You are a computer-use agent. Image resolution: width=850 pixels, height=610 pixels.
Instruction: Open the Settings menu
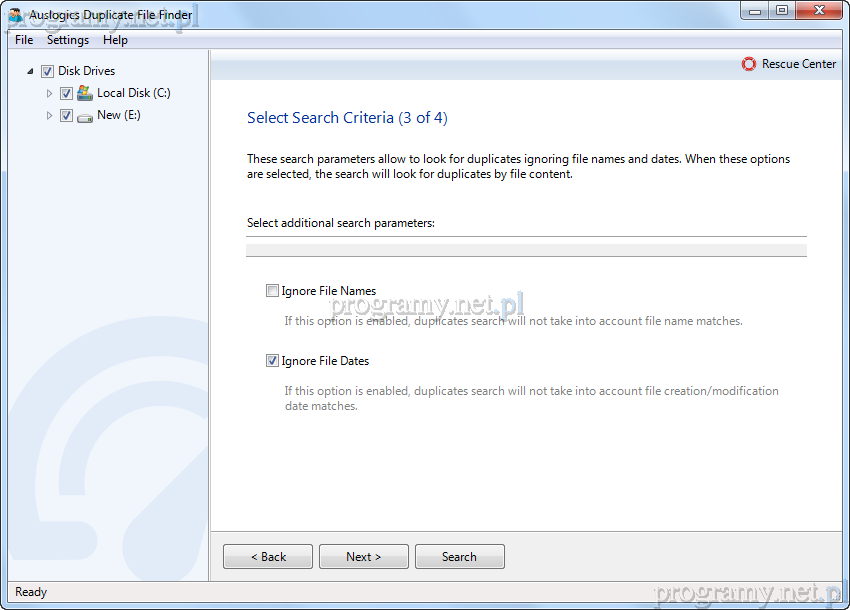(68, 40)
